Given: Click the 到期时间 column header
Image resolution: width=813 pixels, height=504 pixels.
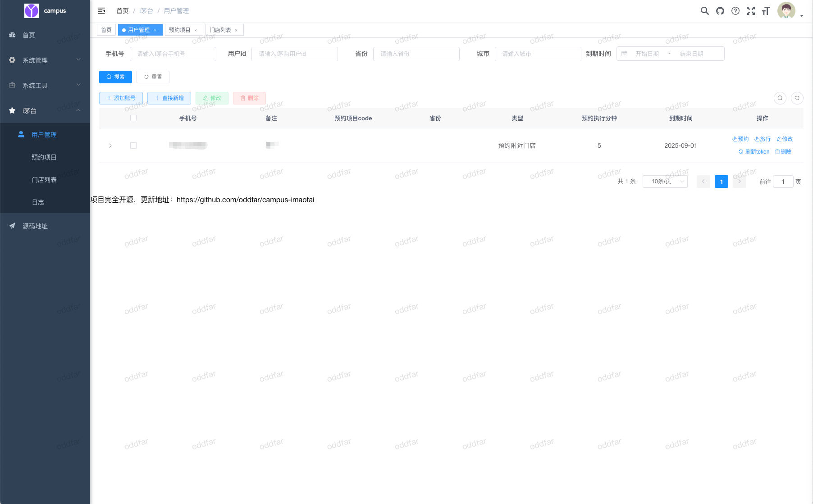Looking at the screenshot, I should [x=681, y=118].
